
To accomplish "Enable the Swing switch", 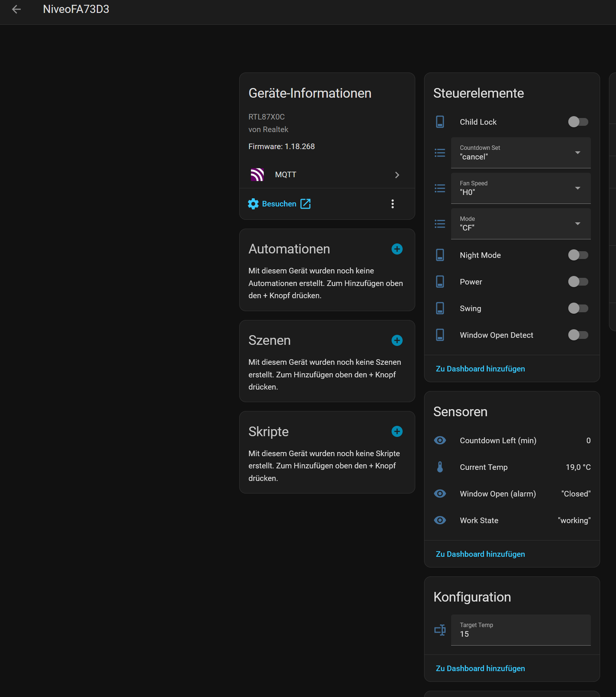I will click(578, 308).
